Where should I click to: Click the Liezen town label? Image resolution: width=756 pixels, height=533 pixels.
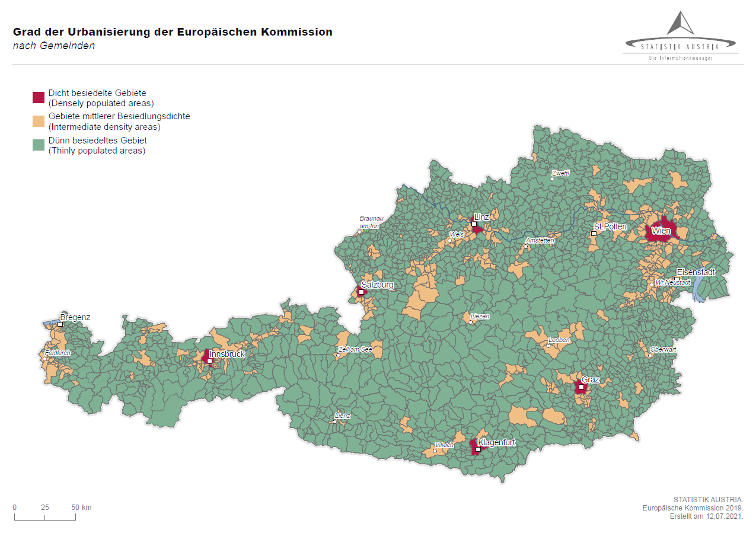point(480,317)
